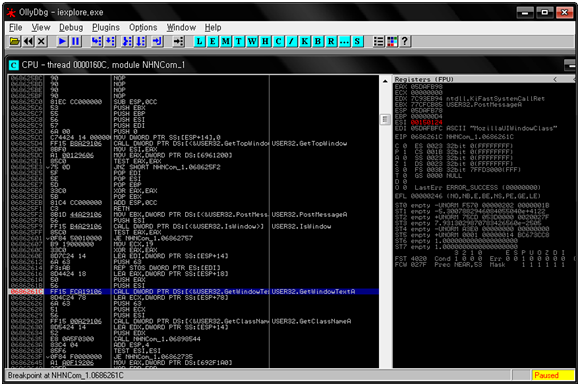The height and width of the screenshot is (386, 580).
Task: Click the Trace over toolbar icon
Action: coord(141,41)
